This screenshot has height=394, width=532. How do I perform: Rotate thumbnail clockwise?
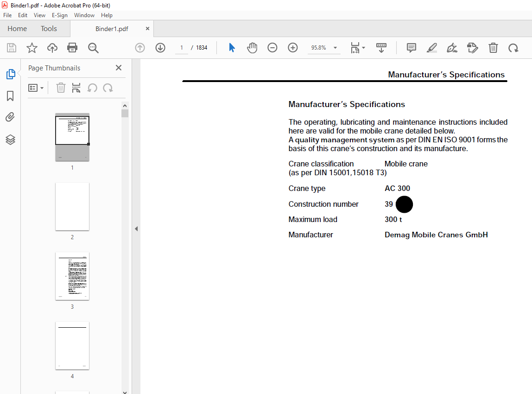coord(108,88)
